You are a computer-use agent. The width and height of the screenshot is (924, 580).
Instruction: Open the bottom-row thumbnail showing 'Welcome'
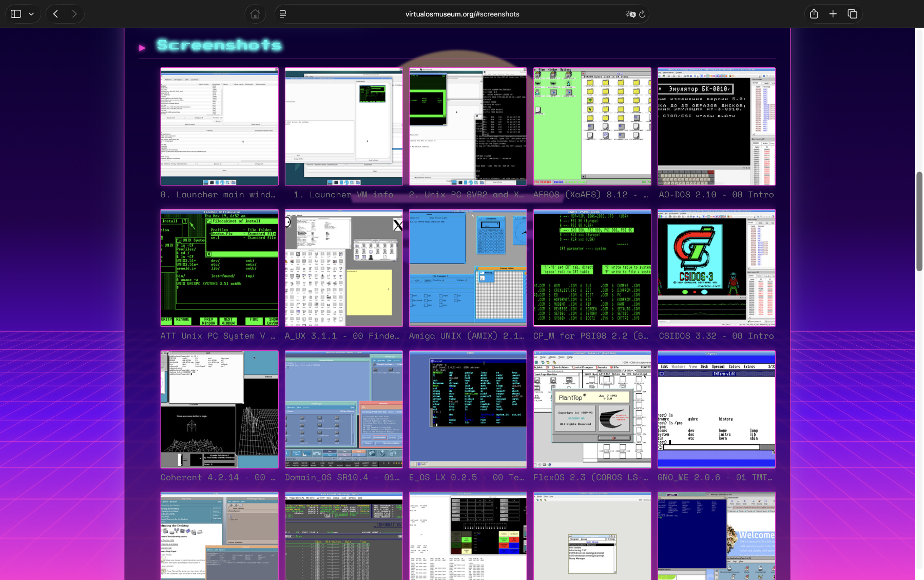point(717,536)
